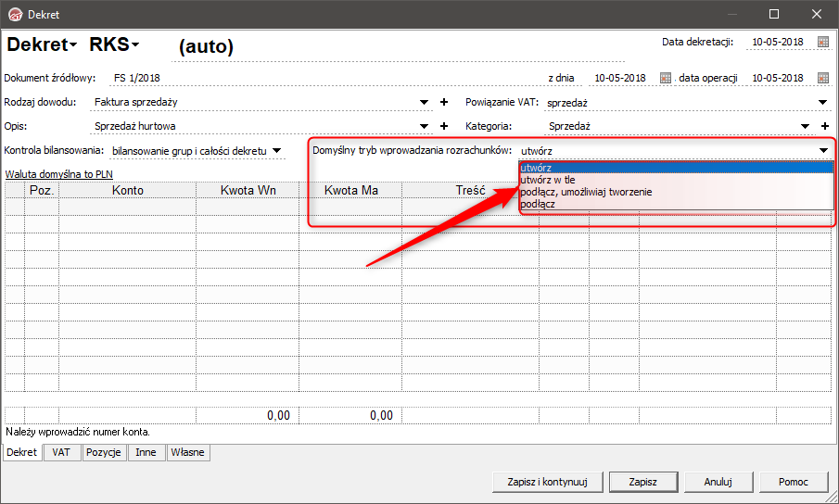Viewport: 839px width, 504px height.
Task: Cancel with the Anuluj button
Action: pyautogui.click(x=718, y=482)
